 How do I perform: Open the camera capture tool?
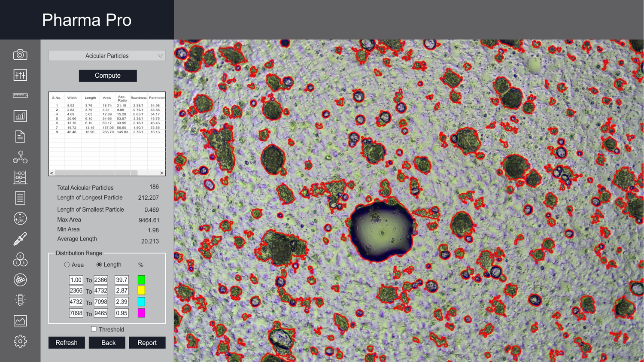tap(20, 55)
